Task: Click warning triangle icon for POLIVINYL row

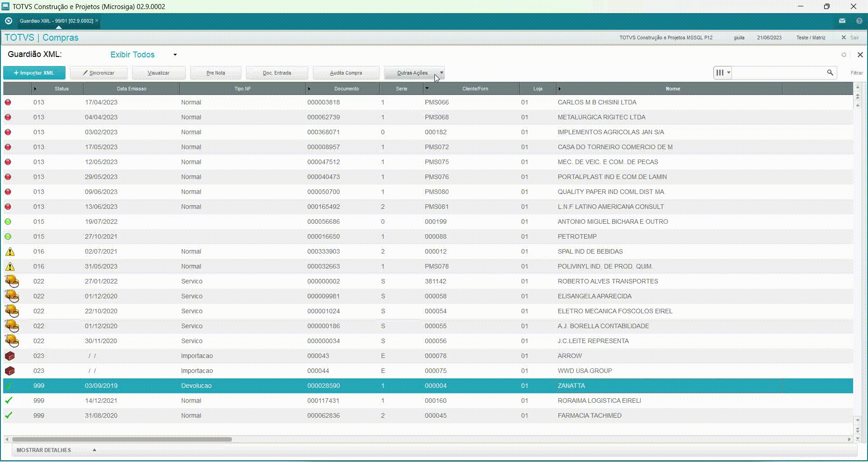Action: (x=9, y=266)
